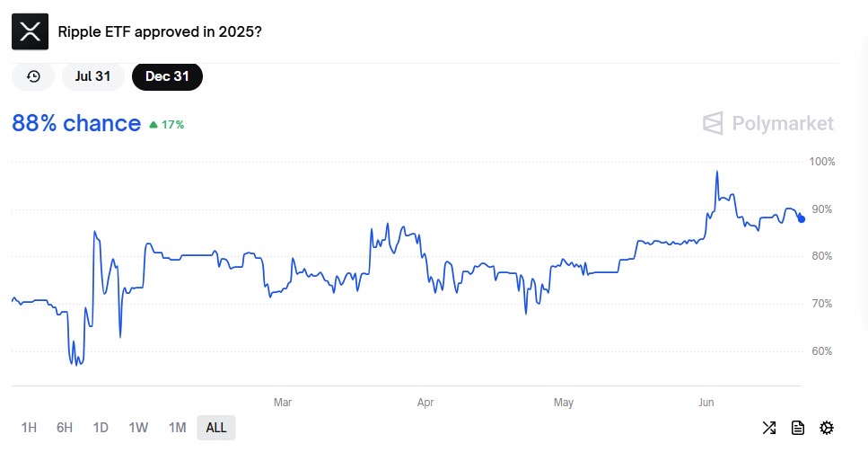Viewport: 868px width, 452px height.
Task: Click the Ripple XRP logo icon
Action: pos(30,31)
